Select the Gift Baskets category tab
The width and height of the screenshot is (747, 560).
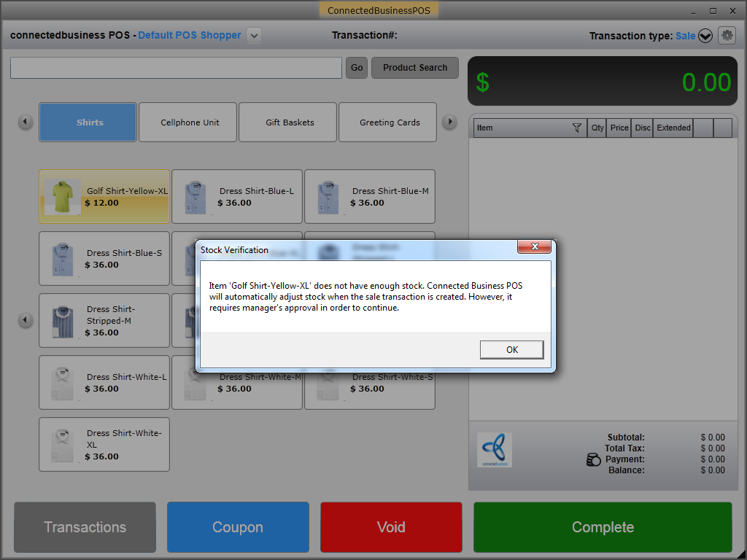coord(287,122)
